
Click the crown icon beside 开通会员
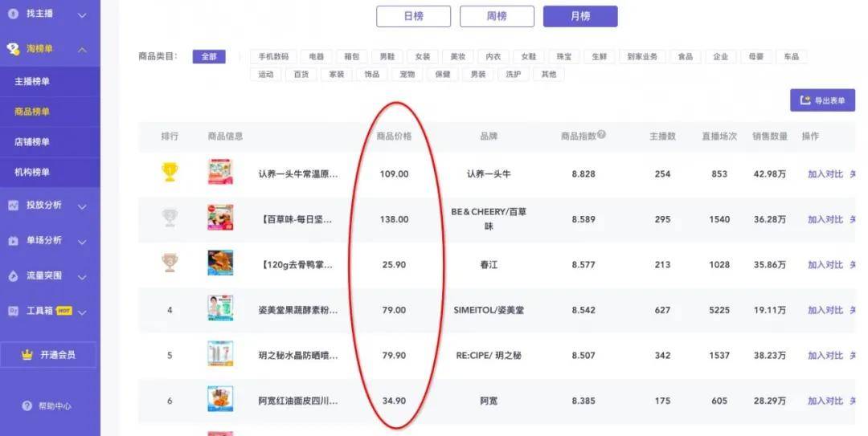[27, 355]
